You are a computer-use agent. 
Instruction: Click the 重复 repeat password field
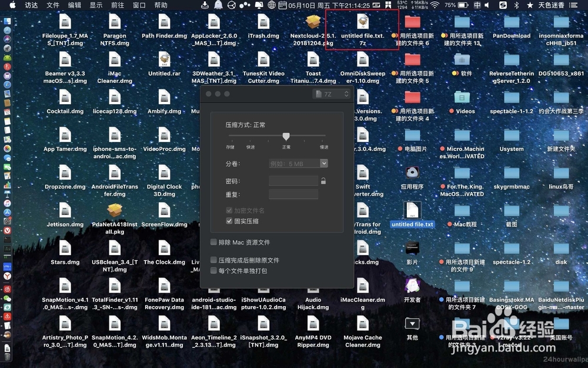(x=293, y=194)
